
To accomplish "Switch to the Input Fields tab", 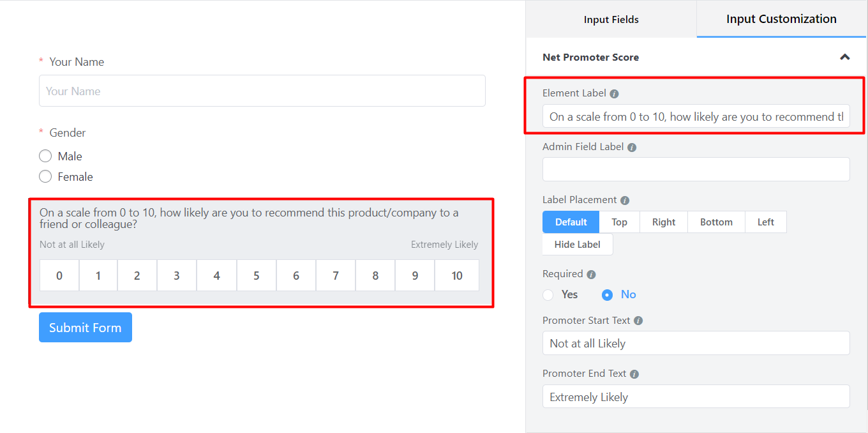I will point(610,19).
